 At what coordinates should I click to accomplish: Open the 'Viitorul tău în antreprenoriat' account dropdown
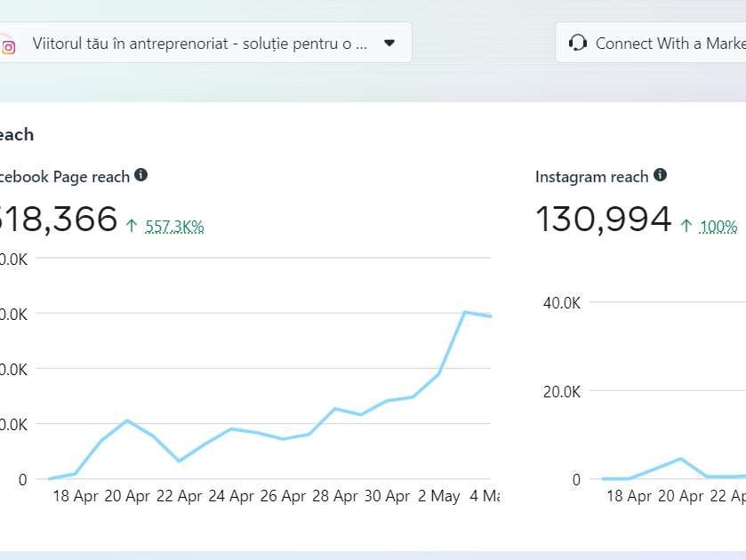(200, 43)
